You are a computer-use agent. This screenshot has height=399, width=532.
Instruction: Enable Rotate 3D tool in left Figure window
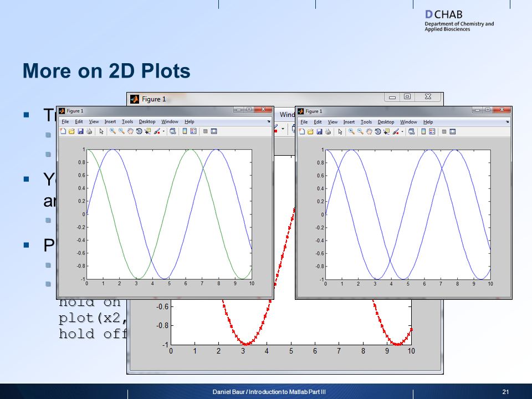point(139,131)
